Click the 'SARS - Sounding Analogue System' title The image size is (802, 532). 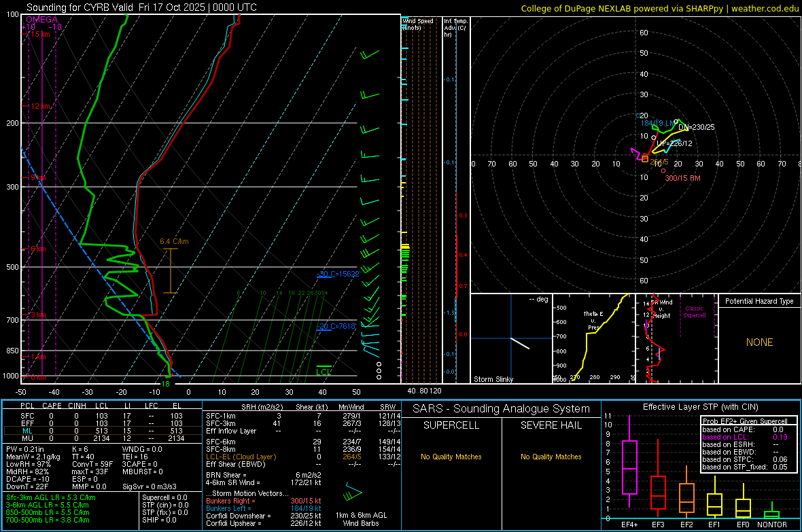point(502,409)
